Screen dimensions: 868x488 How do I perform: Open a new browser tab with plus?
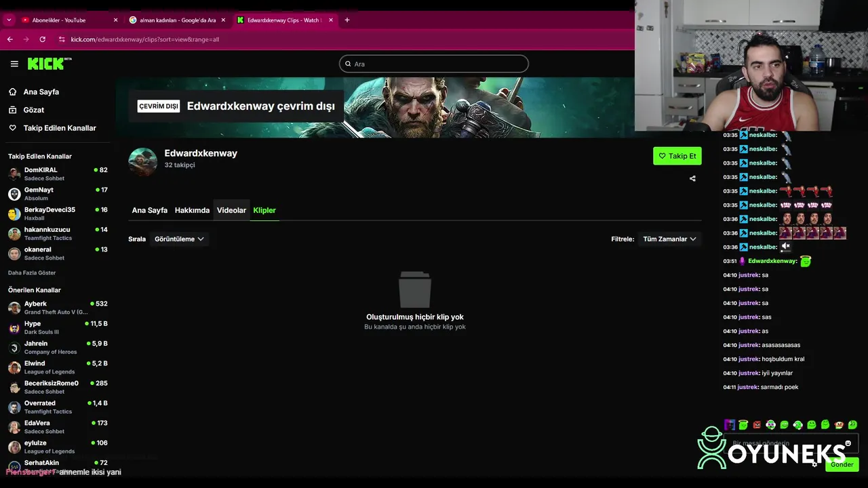pyautogui.click(x=347, y=20)
